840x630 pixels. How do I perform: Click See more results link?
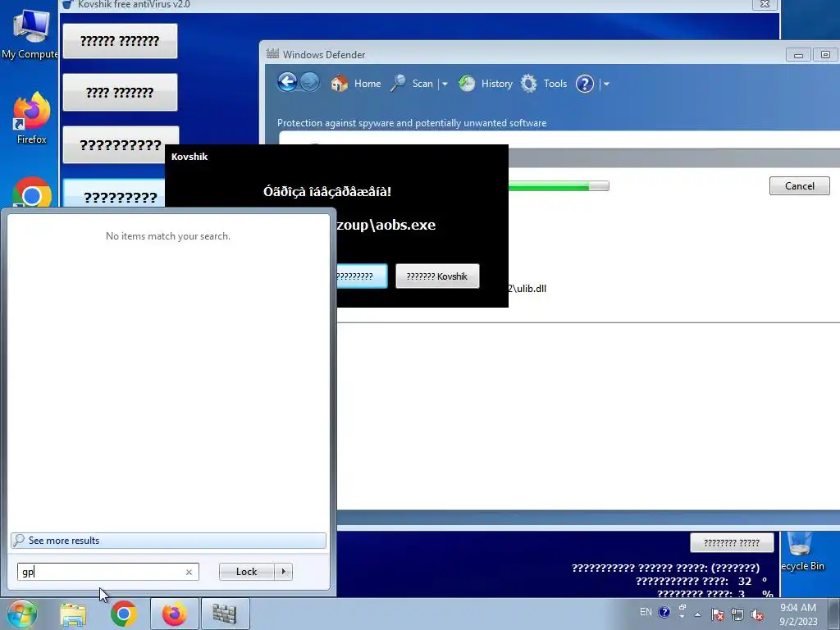pos(168,541)
